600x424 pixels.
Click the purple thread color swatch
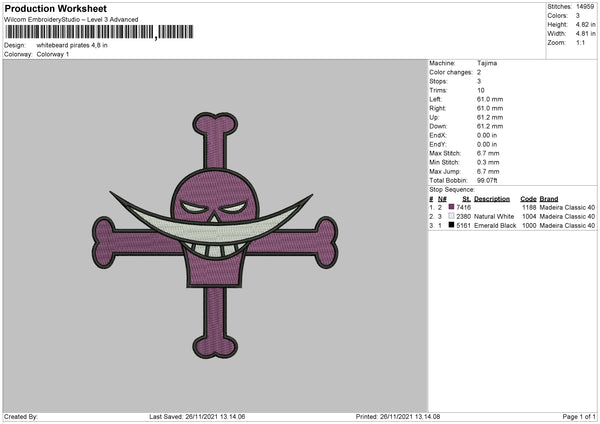451,207
